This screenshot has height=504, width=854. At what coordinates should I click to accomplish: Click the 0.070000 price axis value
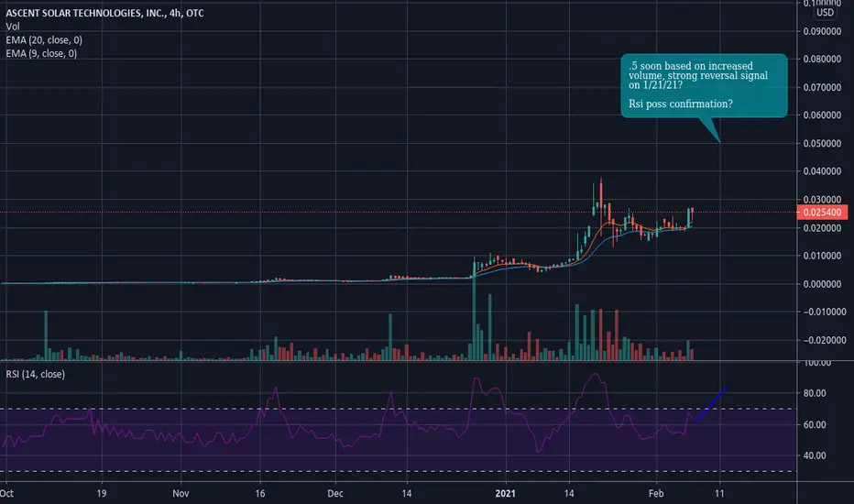(822, 87)
